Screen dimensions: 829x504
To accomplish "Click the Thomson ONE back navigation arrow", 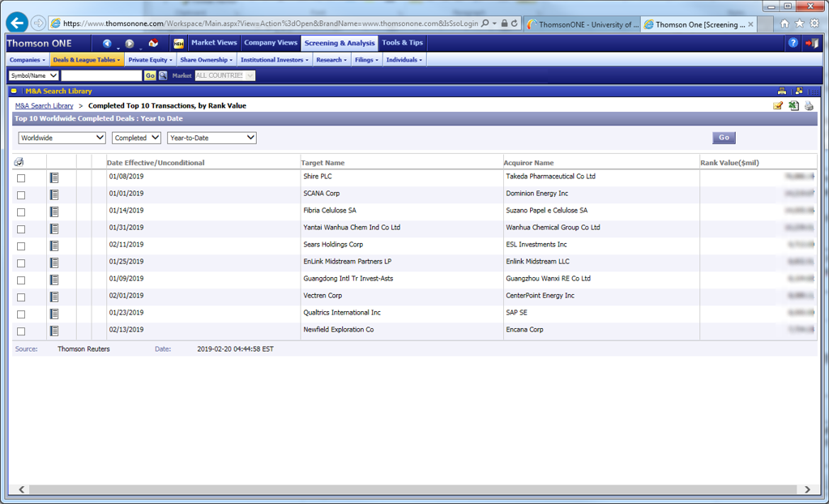I will pyautogui.click(x=107, y=44).
